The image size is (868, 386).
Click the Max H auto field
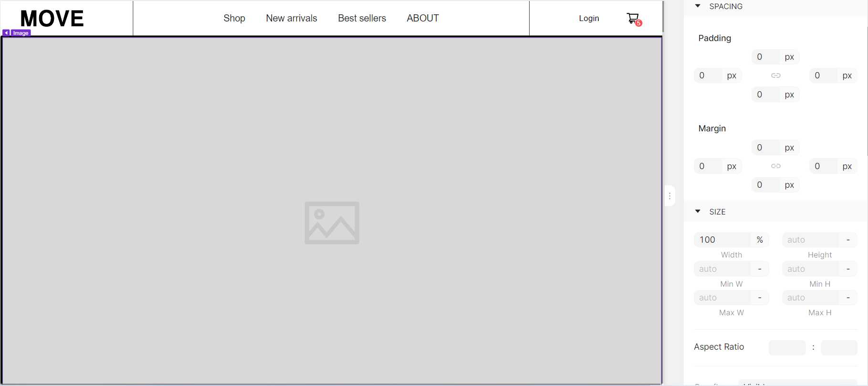(811, 298)
